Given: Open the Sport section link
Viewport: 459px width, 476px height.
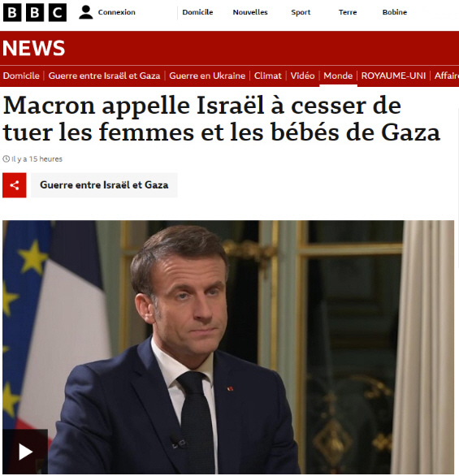Looking at the screenshot, I should 301,12.
